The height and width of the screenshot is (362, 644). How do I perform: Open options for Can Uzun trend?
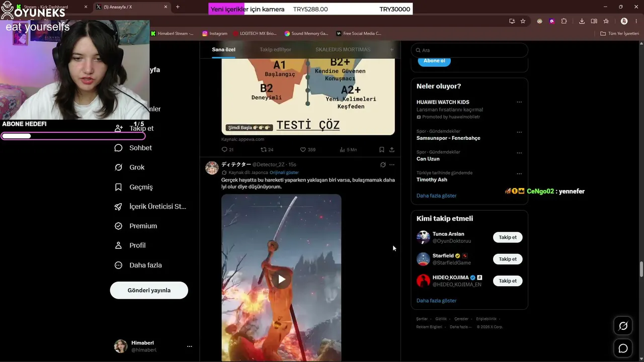pyautogui.click(x=519, y=153)
